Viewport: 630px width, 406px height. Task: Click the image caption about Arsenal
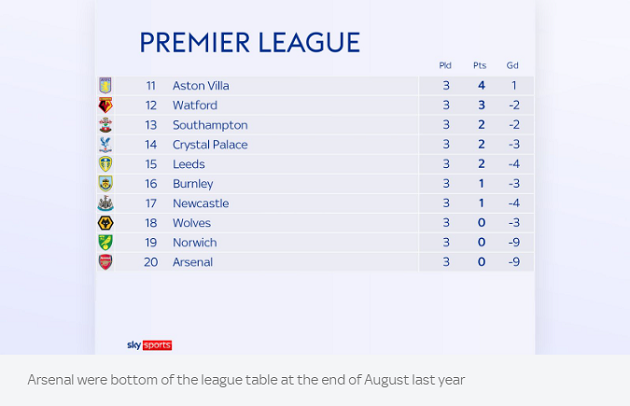click(246, 380)
